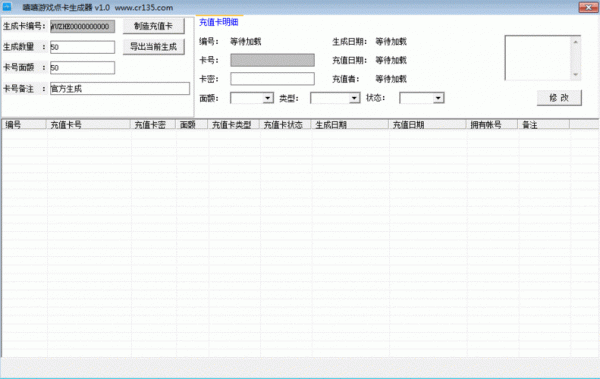Click the notes box scroll up arrow

576,41
